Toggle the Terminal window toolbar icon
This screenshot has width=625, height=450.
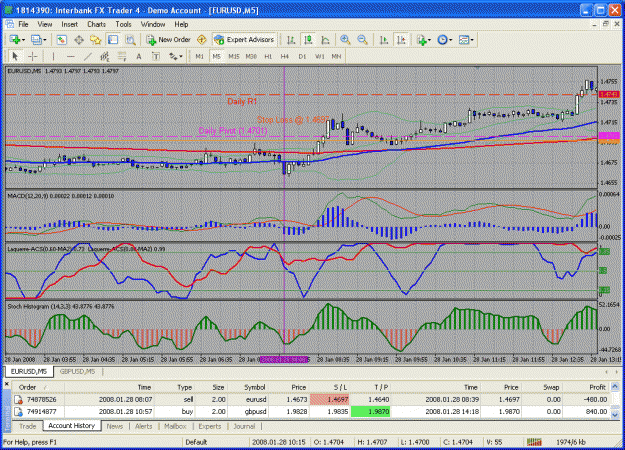pyautogui.click(x=113, y=40)
